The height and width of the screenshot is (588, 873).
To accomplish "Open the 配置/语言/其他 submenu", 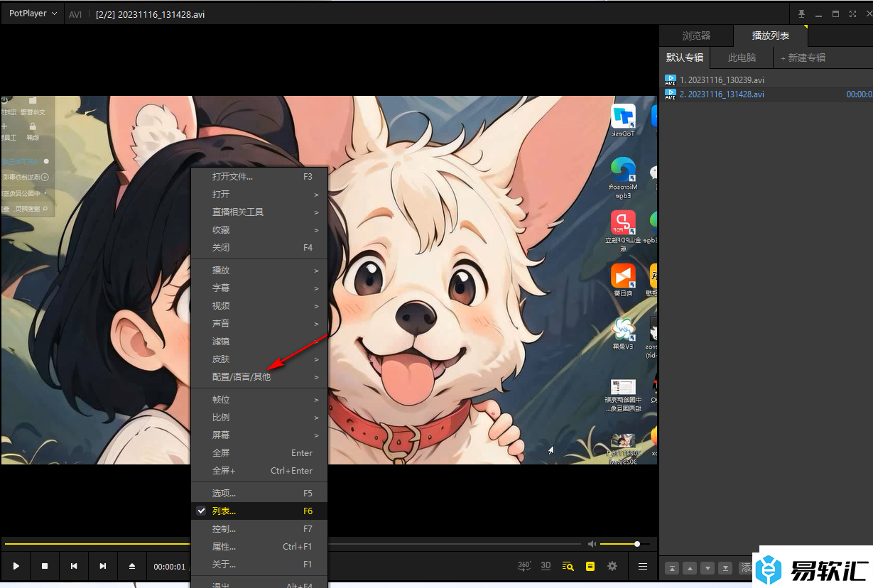I will 259,376.
